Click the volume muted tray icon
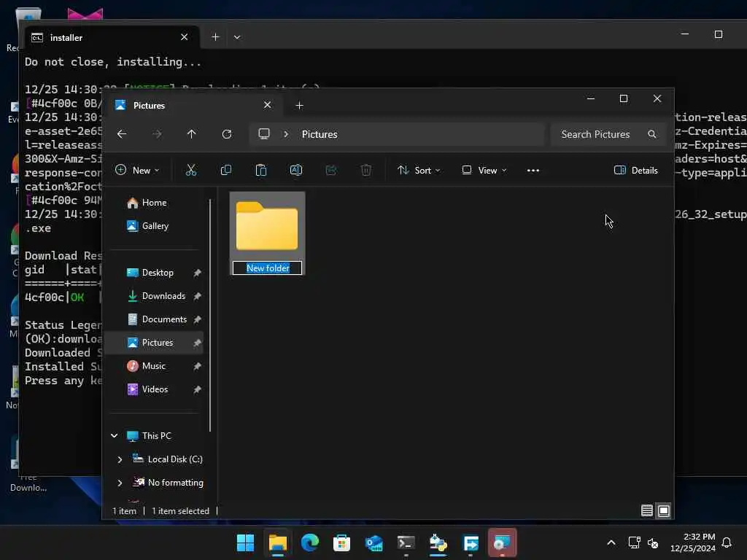 tap(653, 542)
